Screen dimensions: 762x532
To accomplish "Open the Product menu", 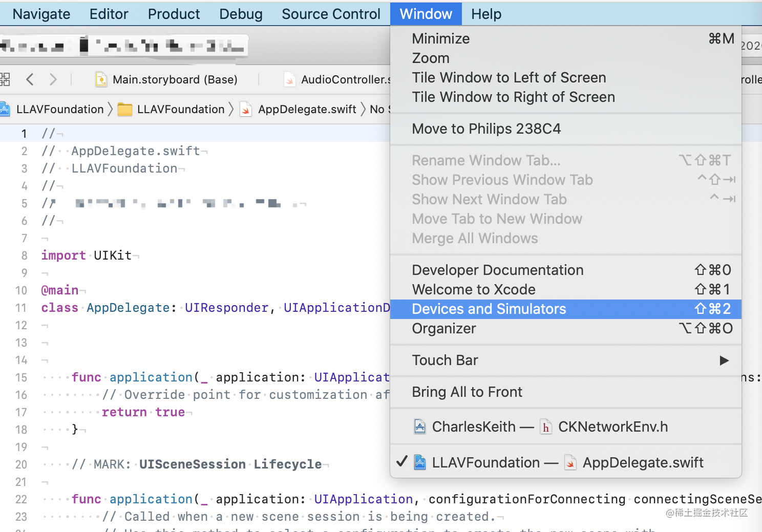I will point(174,14).
